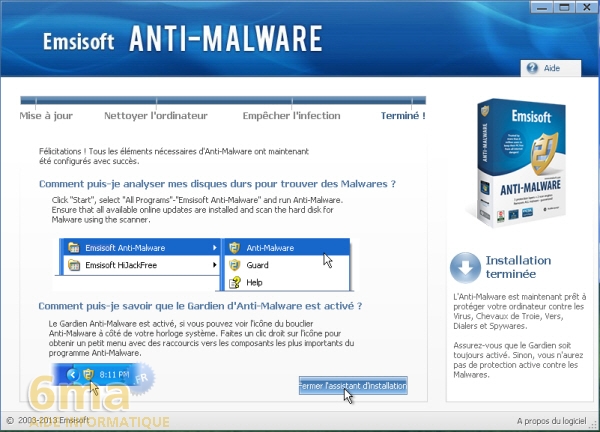Screen dimensions: 600x432
Task: Click the © 2003-2013 Emsisoft copyright text
Action: click(48, 420)
